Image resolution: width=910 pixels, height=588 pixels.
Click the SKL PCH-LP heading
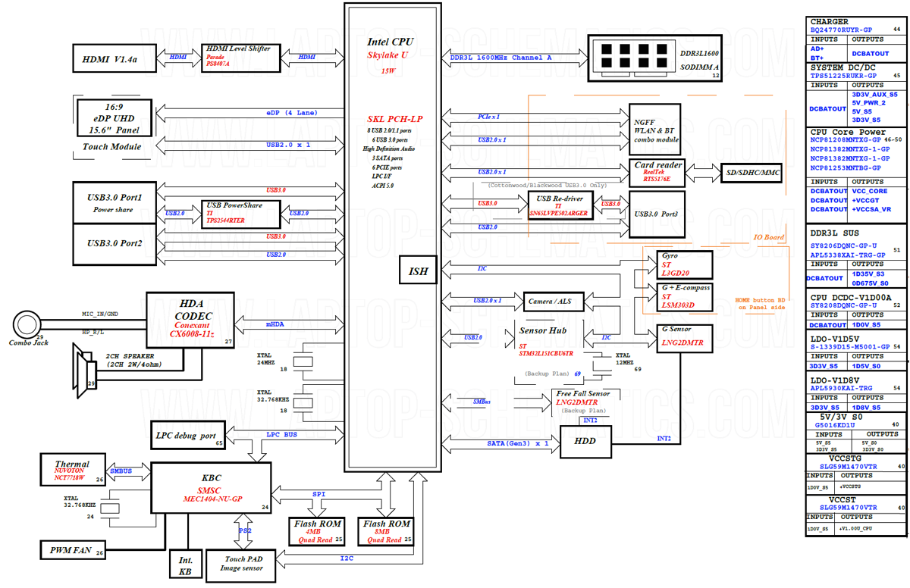394,119
